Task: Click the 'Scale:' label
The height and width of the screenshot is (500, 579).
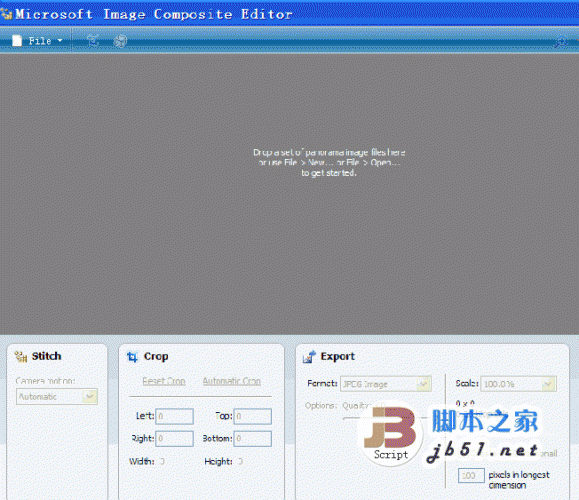Action: (x=467, y=384)
